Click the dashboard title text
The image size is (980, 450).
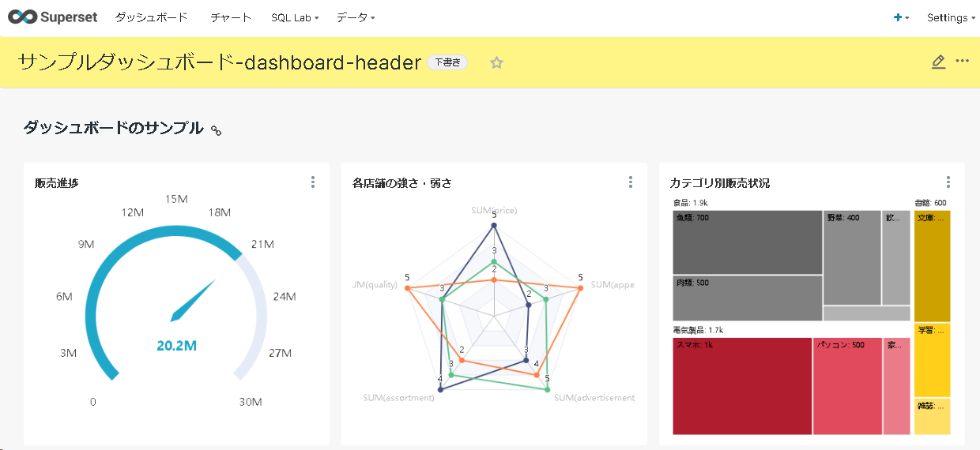pos(220,62)
